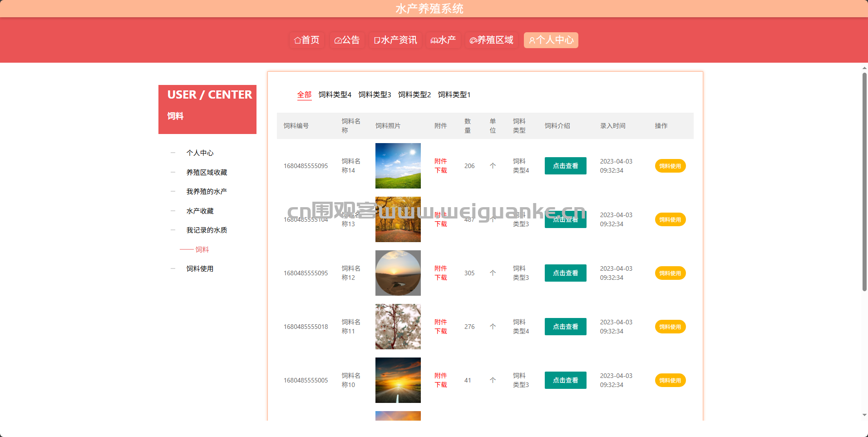Go to 水产资讯 news page
This screenshot has height=437, width=868.
tap(395, 40)
